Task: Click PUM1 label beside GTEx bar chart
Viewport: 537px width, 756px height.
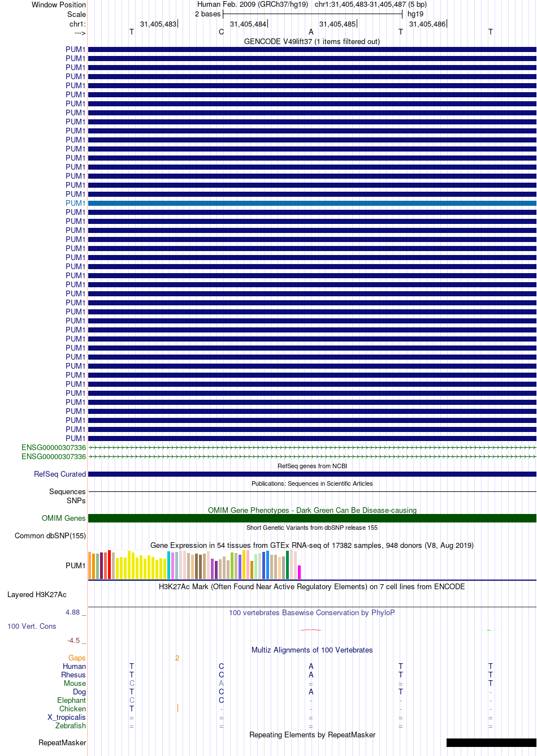Action: (76, 565)
